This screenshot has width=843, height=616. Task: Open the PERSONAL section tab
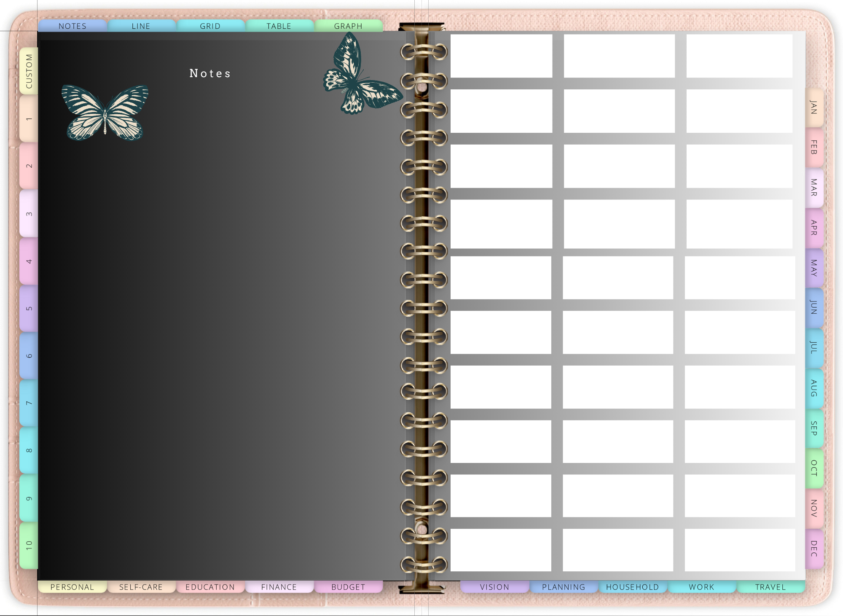[72, 587]
